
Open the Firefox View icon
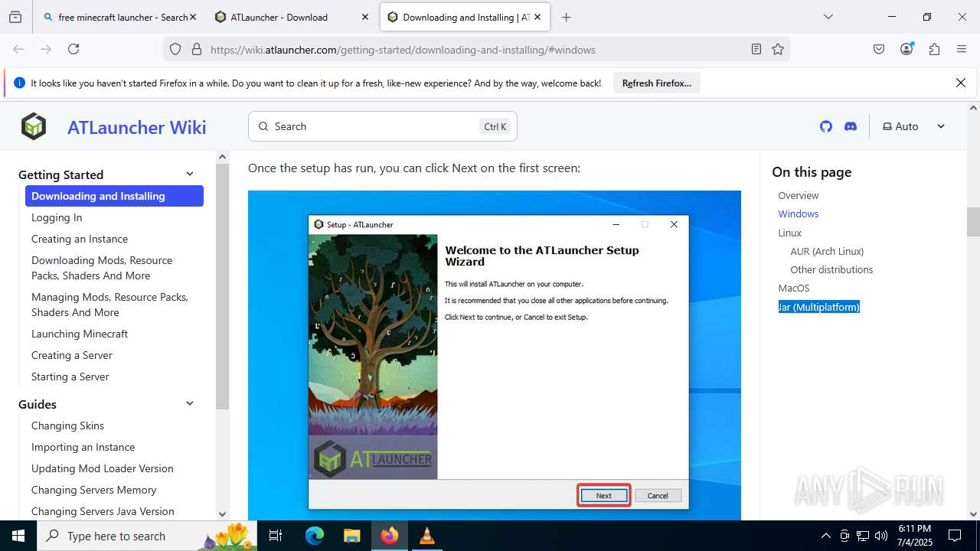[x=15, y=17]
